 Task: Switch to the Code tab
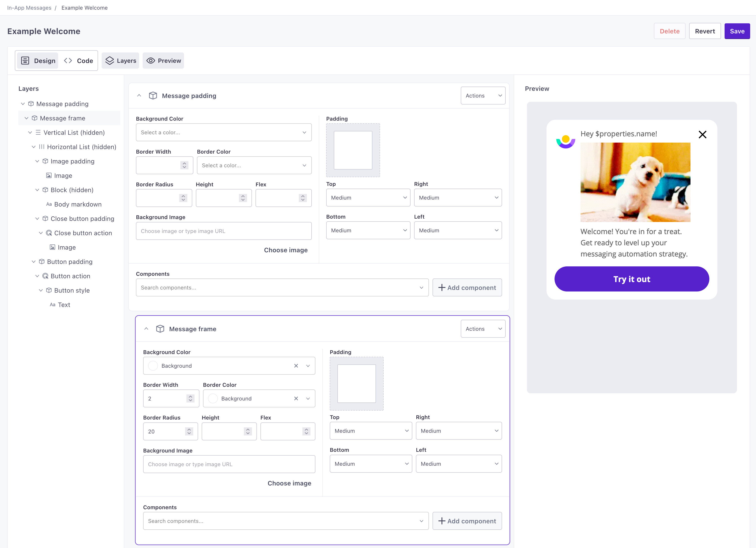[78, 61]
